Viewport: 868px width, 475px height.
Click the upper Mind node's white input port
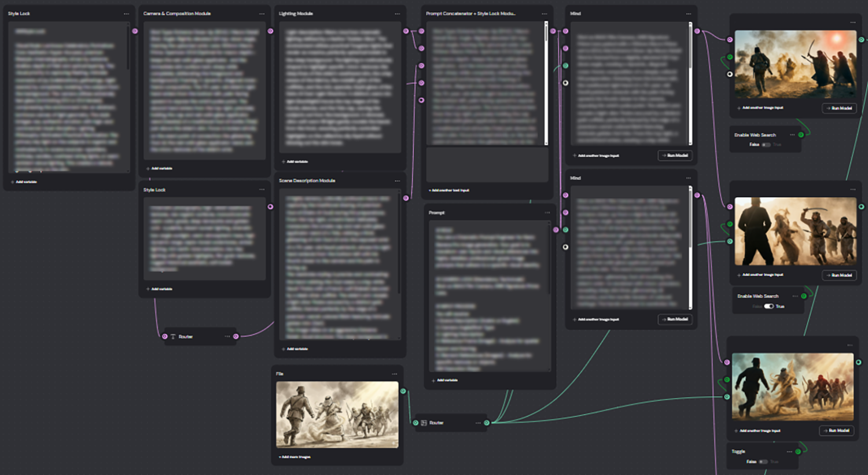[x=565, y=83]
